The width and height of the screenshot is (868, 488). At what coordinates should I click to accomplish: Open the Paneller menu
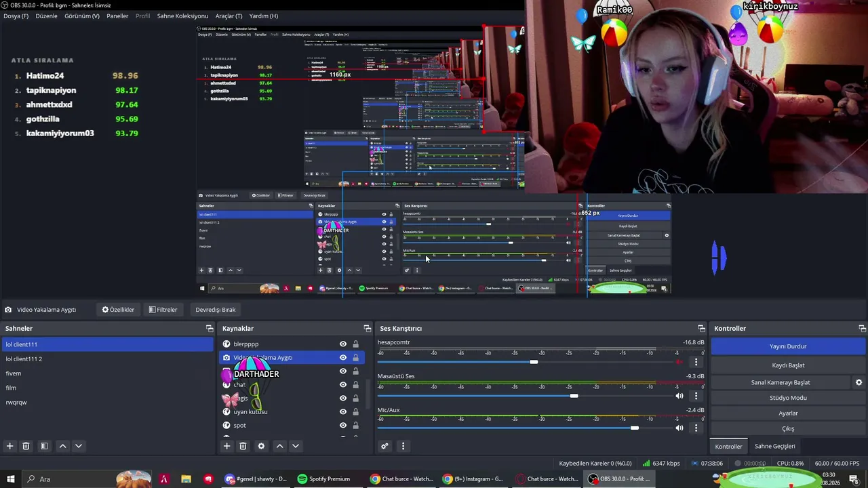point(117,16)
